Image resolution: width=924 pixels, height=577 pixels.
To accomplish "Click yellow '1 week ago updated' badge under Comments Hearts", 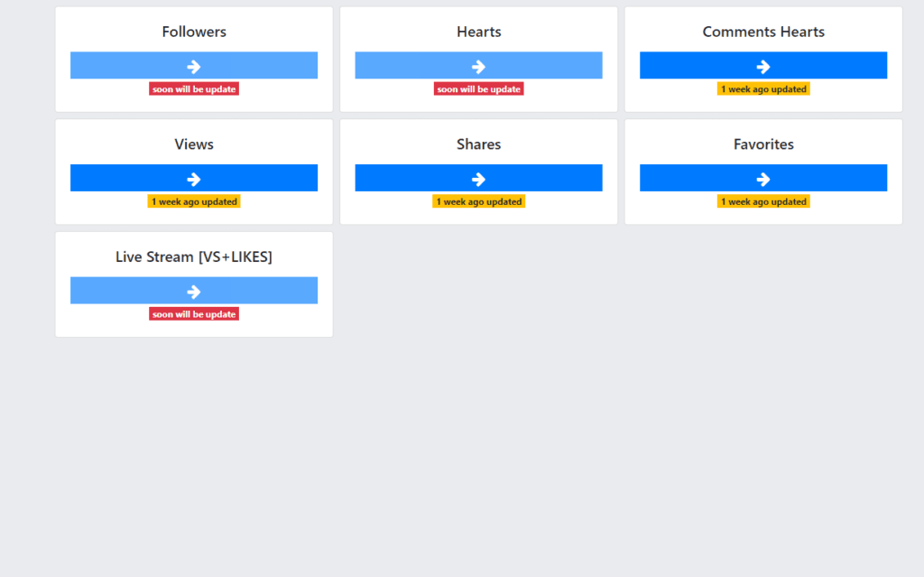I will pyautogui.click(x=763, y=89).
